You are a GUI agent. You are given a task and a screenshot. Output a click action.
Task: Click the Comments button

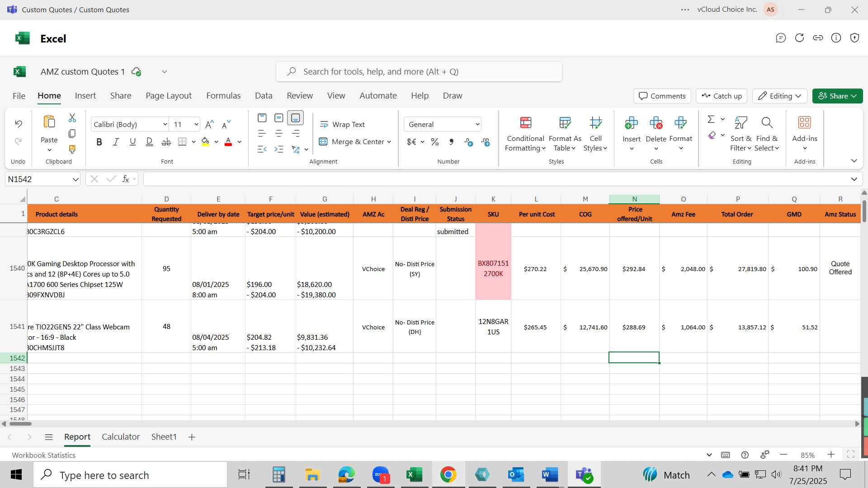[x=662, y=96]
